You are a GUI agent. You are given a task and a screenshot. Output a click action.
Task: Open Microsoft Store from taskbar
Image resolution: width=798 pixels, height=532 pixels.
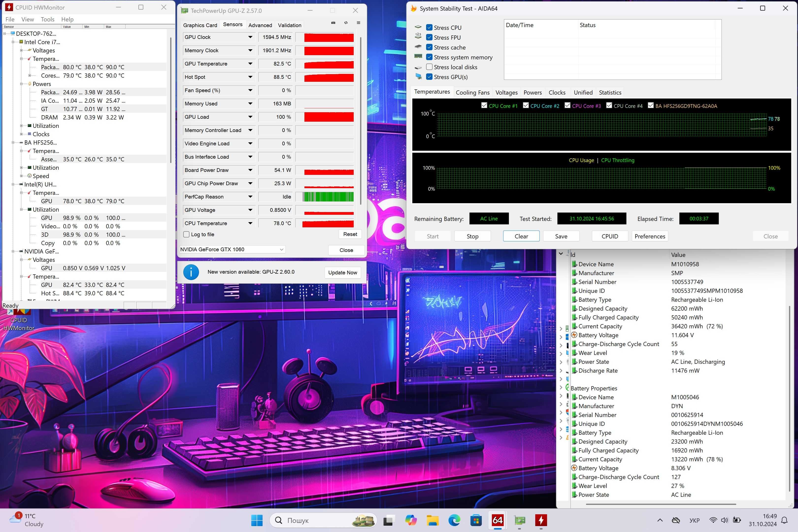pos(476,520)
